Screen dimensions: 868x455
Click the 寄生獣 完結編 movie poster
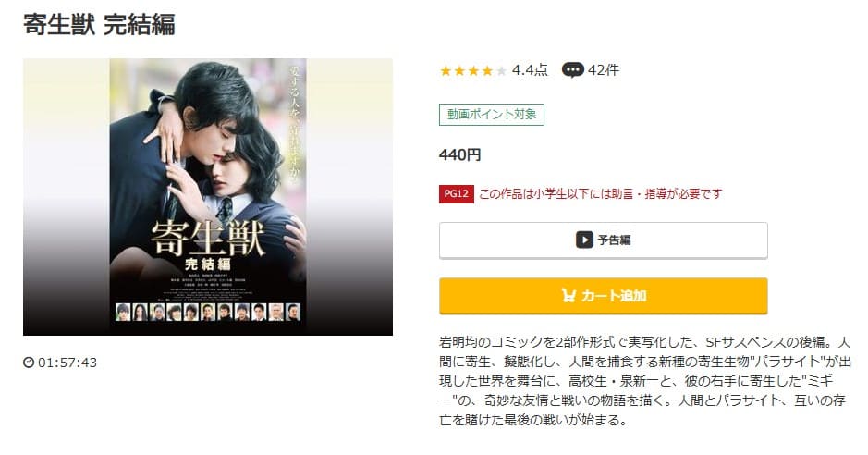pyautogui.click(x=208, y=196)
